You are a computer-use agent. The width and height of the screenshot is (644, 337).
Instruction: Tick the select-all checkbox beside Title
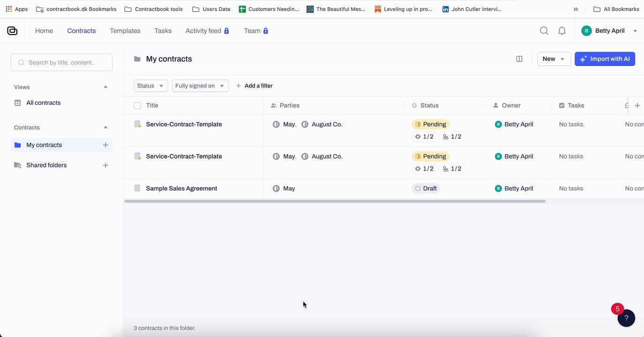tap(137, 106)
